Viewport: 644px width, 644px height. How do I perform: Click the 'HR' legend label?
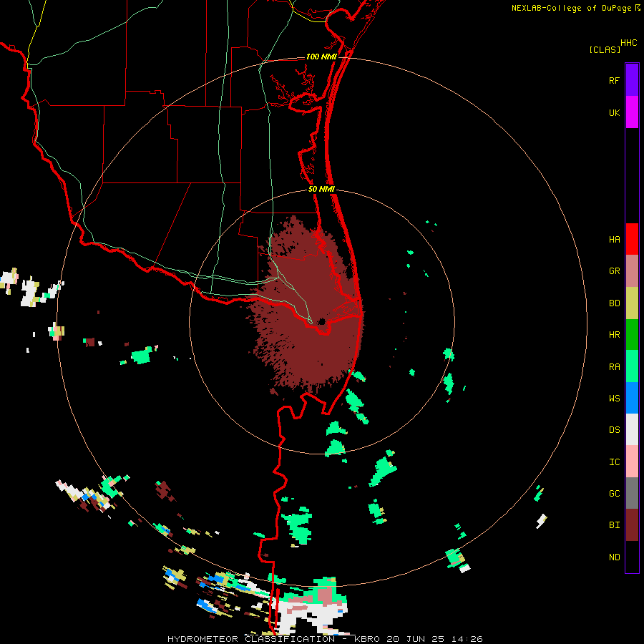(x=614, y=335)
